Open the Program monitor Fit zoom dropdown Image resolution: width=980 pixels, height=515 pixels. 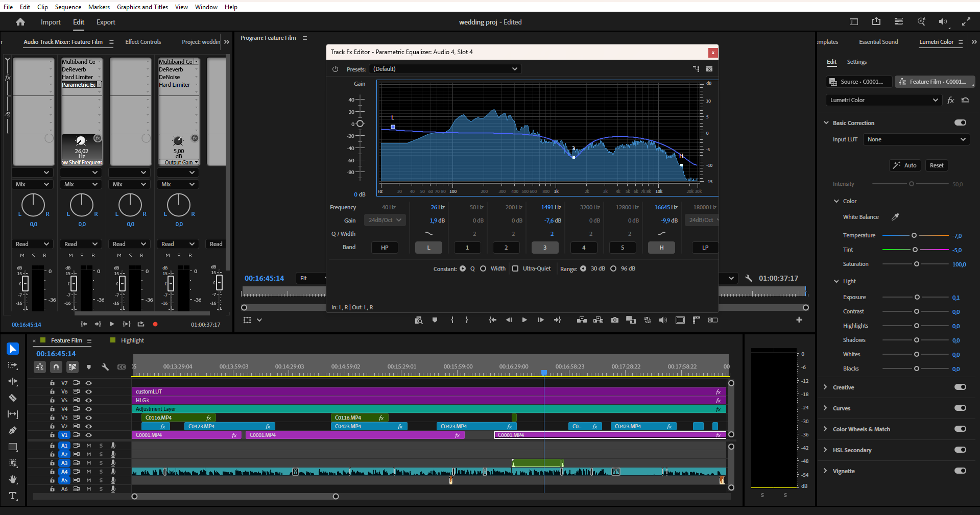[x=311, y=278]
